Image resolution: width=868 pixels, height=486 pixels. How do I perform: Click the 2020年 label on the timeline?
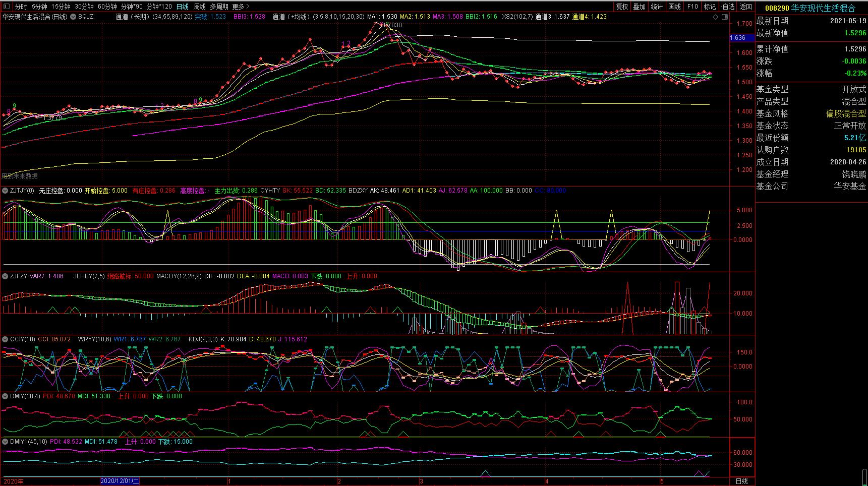coord(13,481)
